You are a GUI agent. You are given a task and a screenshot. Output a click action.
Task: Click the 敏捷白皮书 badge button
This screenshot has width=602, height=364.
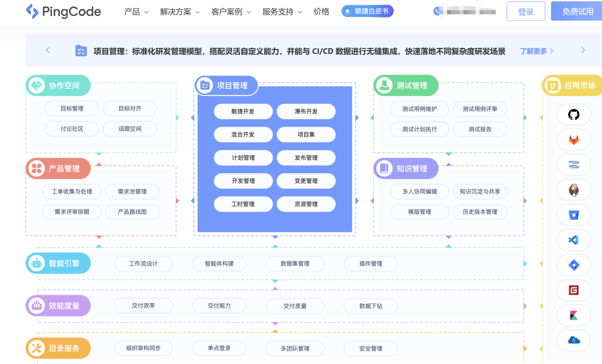(x=367, y=11)
